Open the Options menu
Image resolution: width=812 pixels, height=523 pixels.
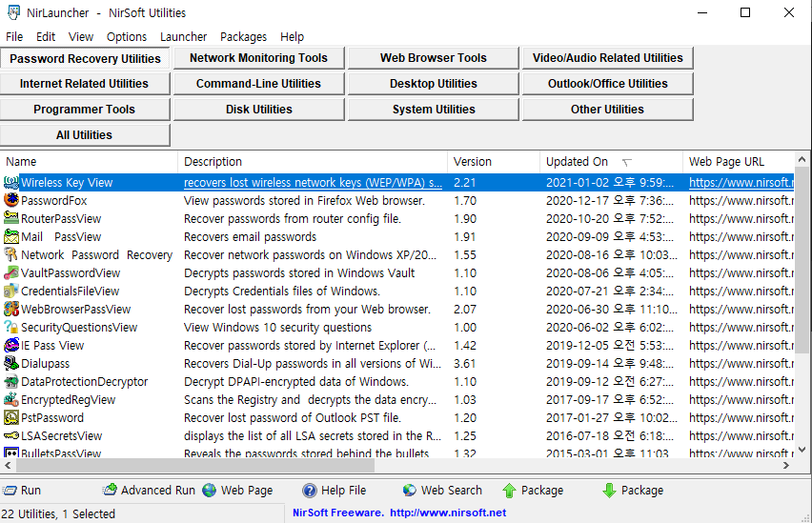(x=127, y=37)
